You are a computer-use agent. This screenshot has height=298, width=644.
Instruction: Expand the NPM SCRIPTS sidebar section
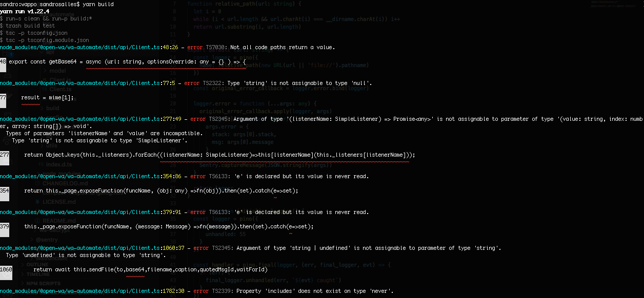click(42, 283)
